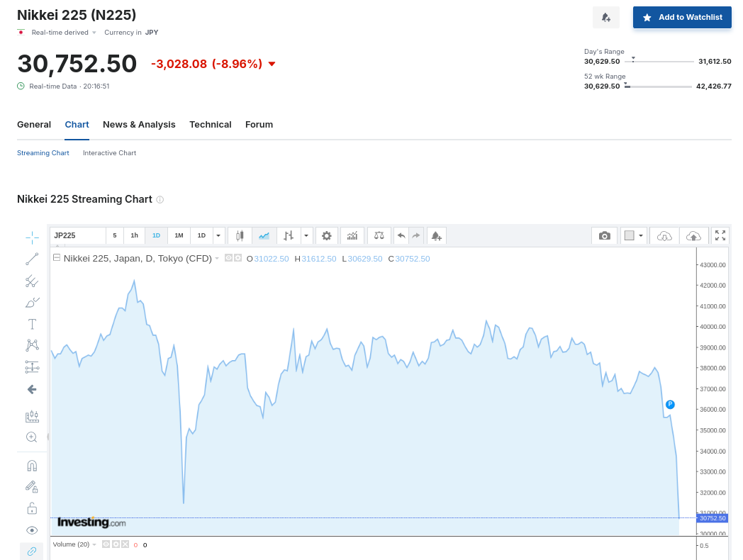Open the Forum tab

point(259,125)
